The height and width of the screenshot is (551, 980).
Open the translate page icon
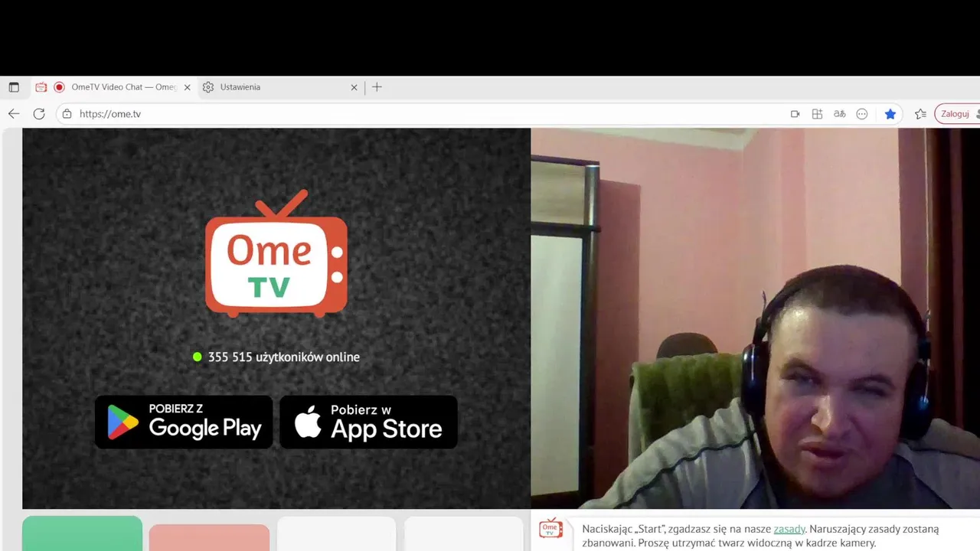coord(840,114)
